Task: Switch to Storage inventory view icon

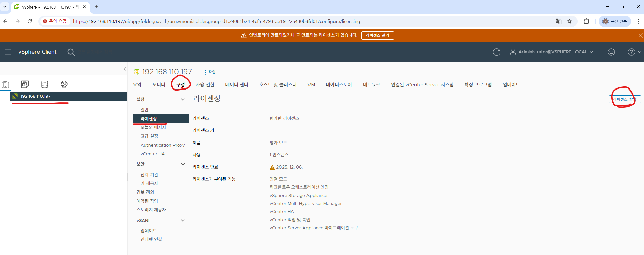Action: (x=45, y=84)
